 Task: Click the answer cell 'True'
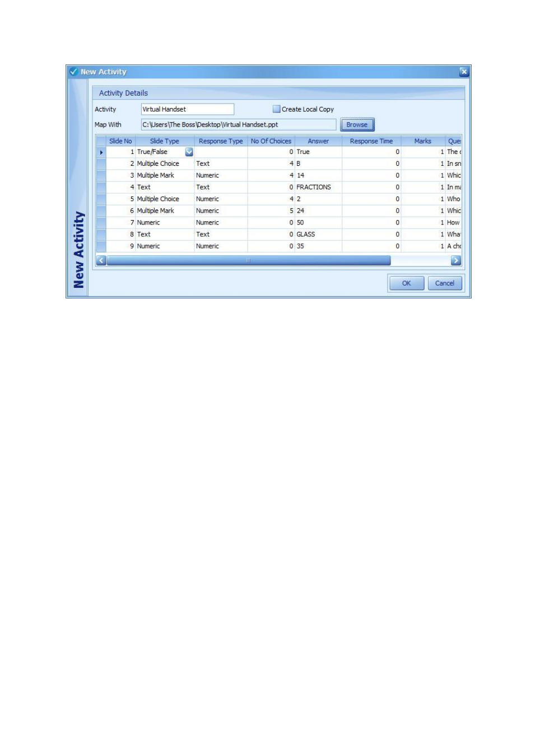tap(318, 152)
